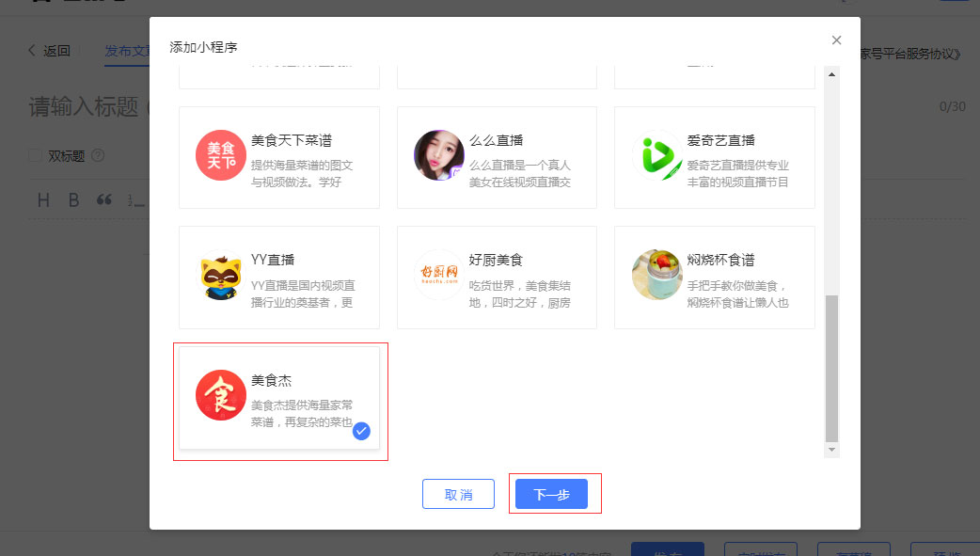Click the 好厨美食 logo icon
The image size is (980, 556).
tap(439, 276)
